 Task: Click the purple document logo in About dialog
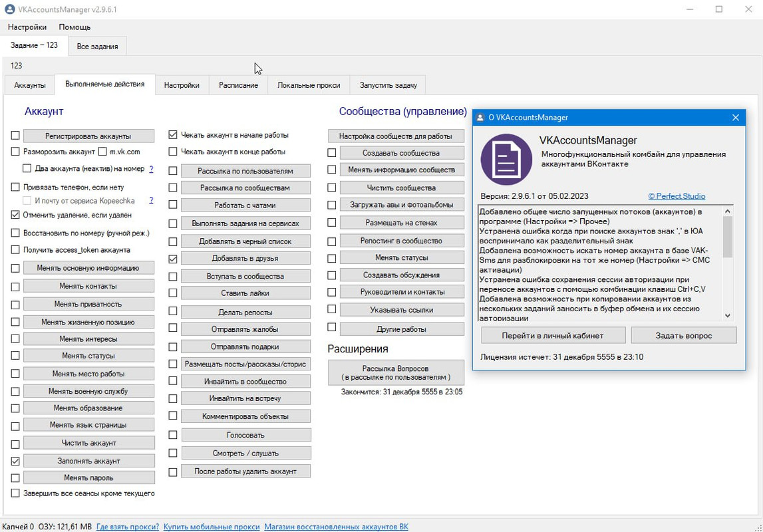click(506, 160)
